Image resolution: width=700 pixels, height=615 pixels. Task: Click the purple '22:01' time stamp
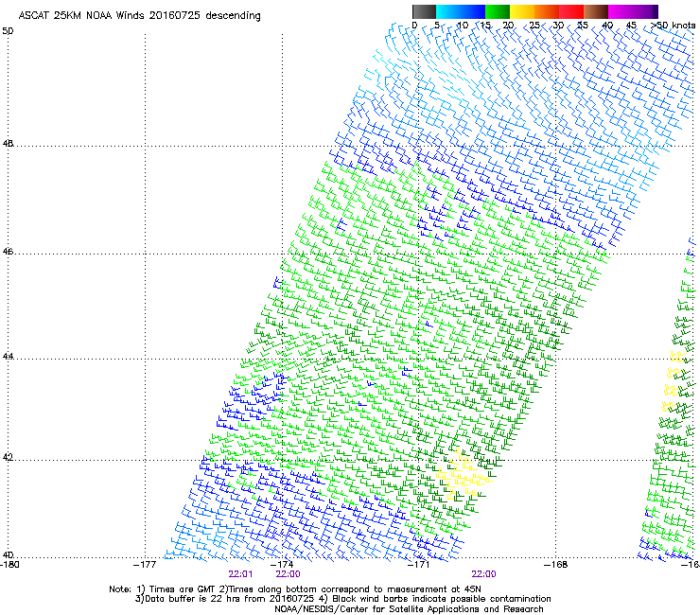[x=240, y=574]
